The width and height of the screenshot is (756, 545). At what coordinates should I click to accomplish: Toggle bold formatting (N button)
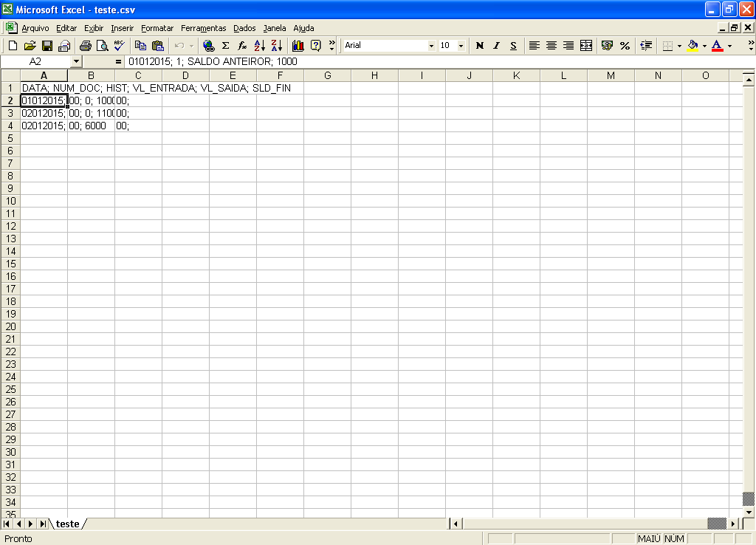480,46
